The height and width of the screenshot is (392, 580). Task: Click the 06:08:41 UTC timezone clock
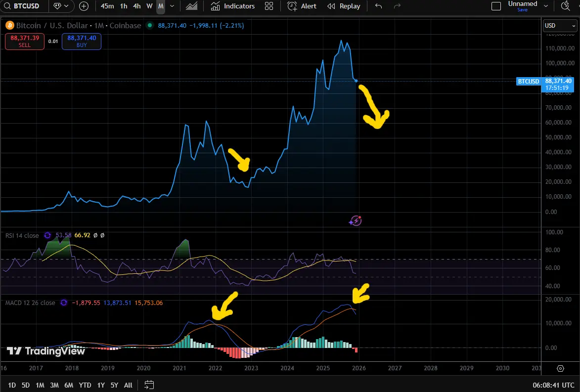(x=553, y=385)
